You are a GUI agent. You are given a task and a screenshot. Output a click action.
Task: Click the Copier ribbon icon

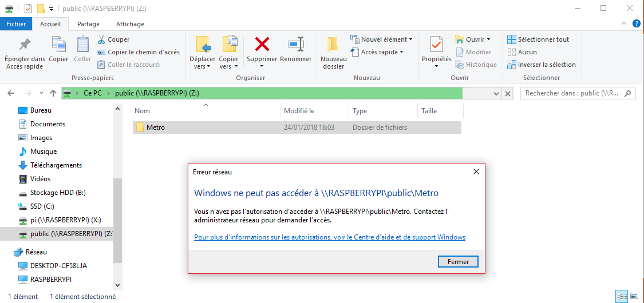59,44
